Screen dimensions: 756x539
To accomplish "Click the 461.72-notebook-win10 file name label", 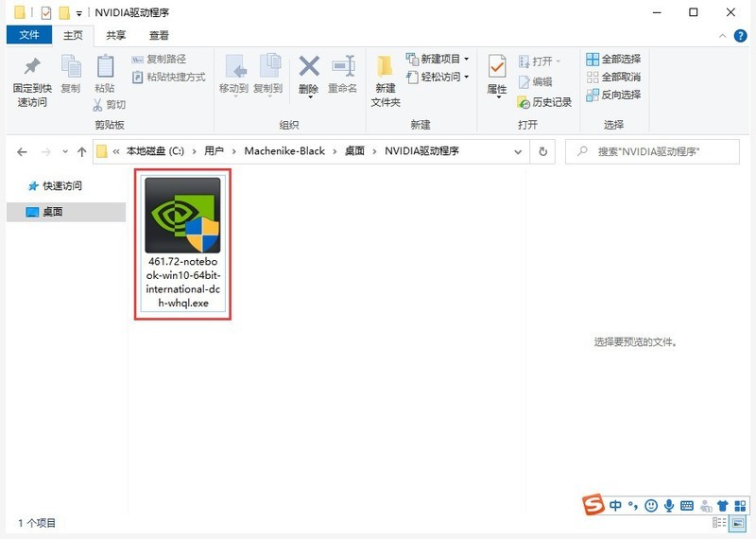I will 182,283.
